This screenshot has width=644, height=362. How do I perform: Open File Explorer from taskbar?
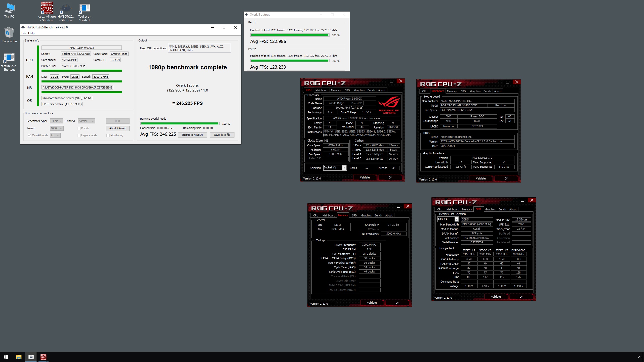(x=19, y=357)
